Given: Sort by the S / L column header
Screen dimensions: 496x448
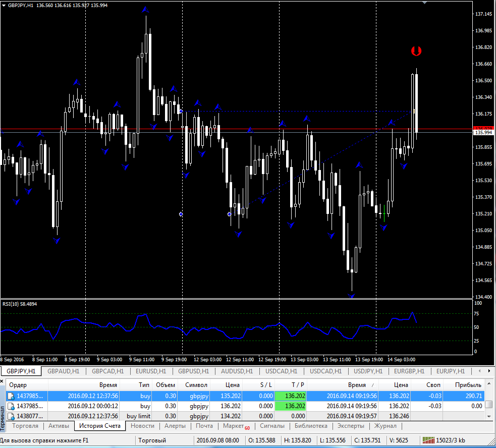Looking at the screenshot, I should point(258,385).
